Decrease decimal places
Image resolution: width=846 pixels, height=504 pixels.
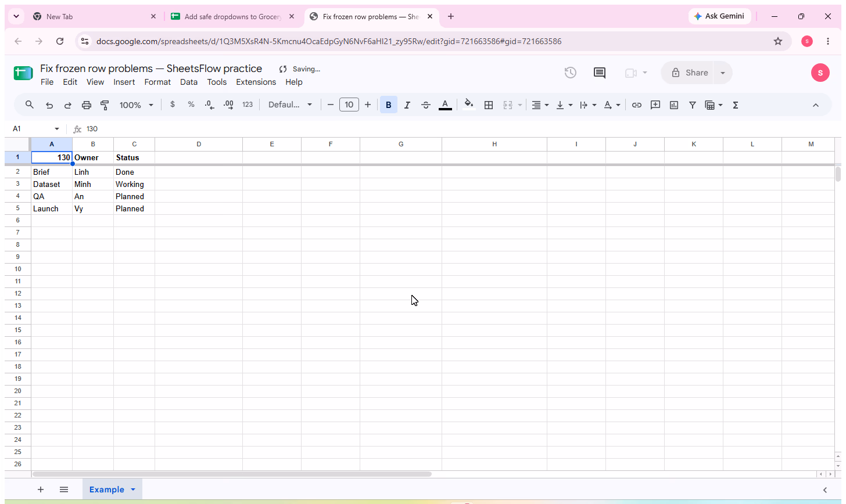coord(210,105)
